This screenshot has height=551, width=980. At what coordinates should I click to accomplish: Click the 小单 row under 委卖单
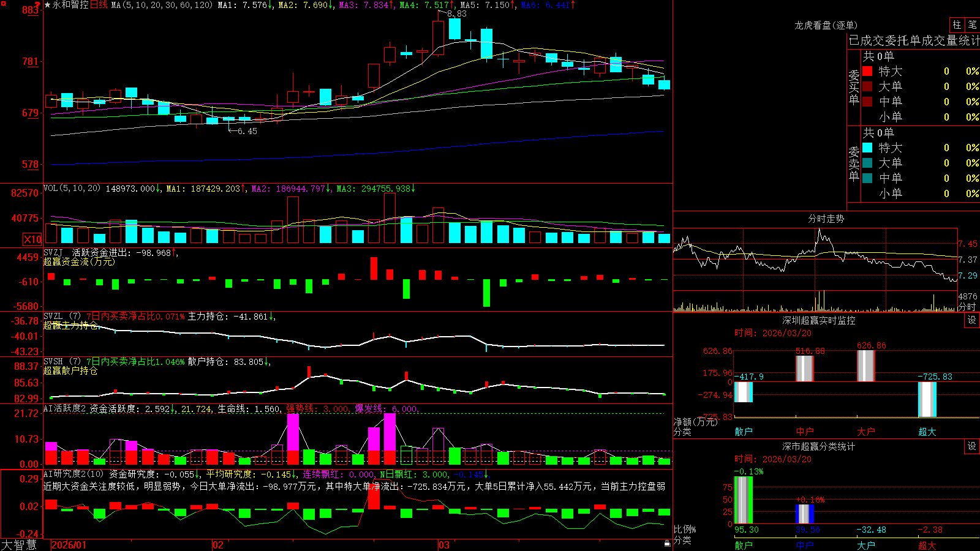click(921, 193)
